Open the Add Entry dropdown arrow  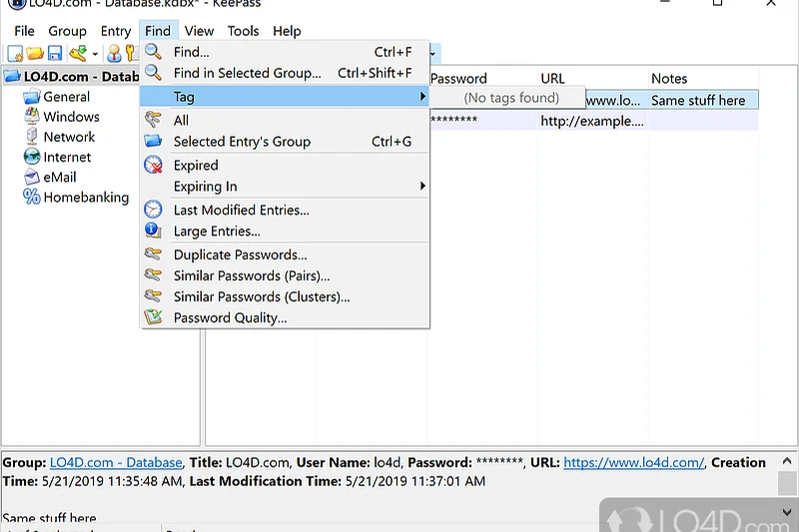click(x=95, y=54)
